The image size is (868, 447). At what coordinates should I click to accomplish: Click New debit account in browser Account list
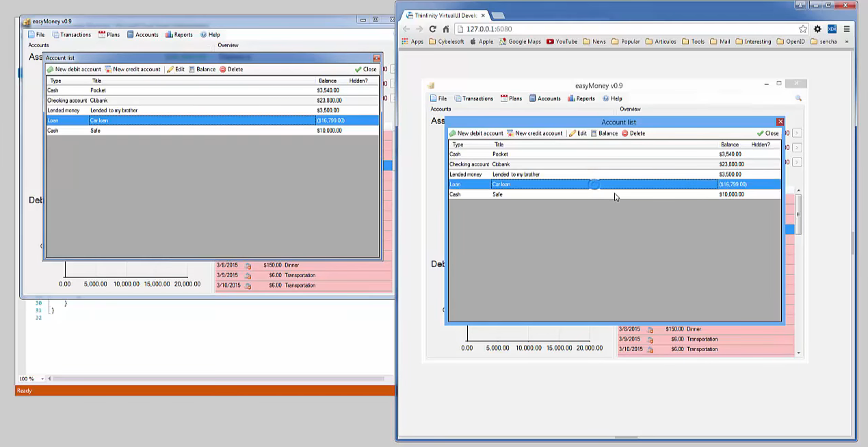tap(476, 133)
